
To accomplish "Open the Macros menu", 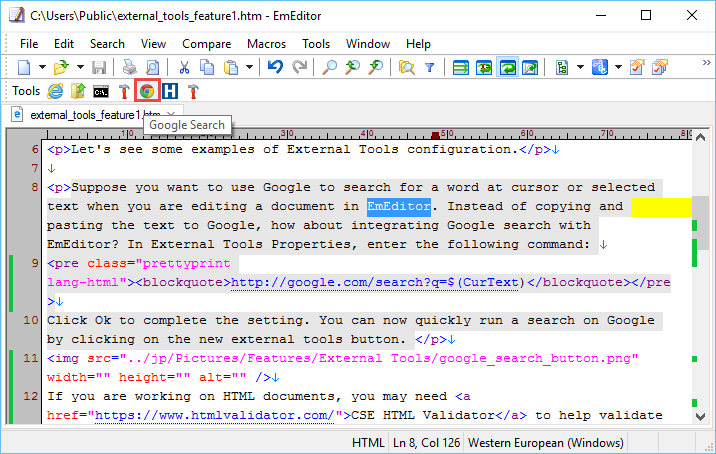I will [x=266, y=44].
